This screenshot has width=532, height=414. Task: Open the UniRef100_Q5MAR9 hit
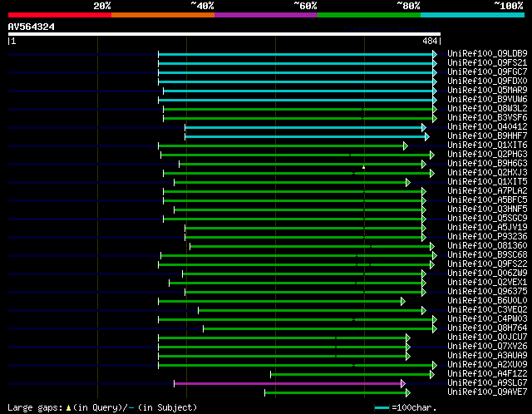point(487,91)
